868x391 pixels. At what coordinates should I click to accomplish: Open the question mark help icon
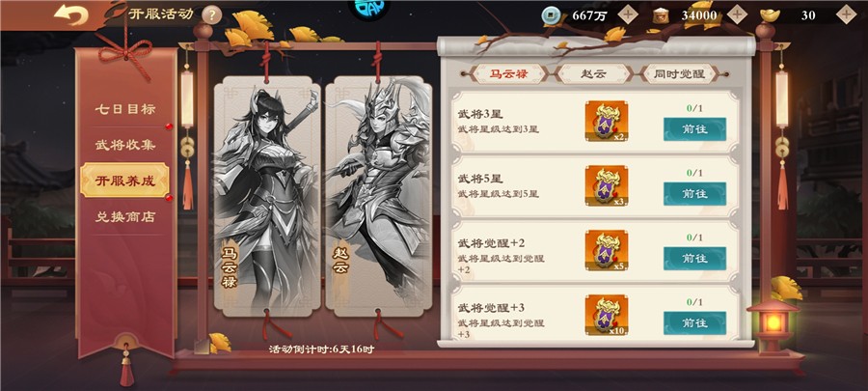pyautogui.click(x=211, y=14)
